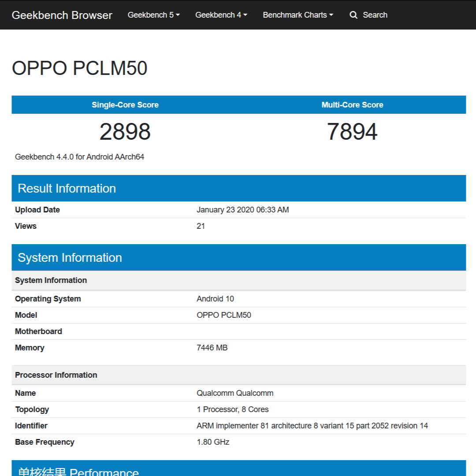Click the Performance section header at bottom
This screenshot has height=476, width=476.
238,468
